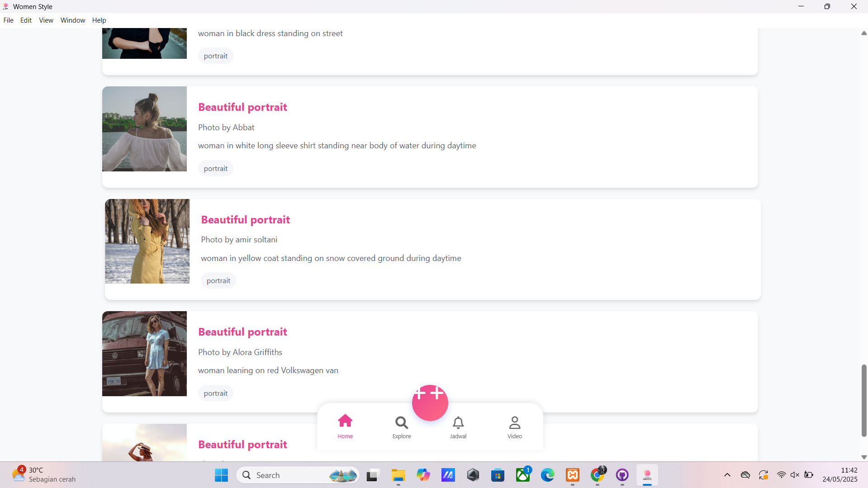868x488 pixels.
Task: Select the Beautiful portrait title above amir soltani
Action: pos(246,220)
